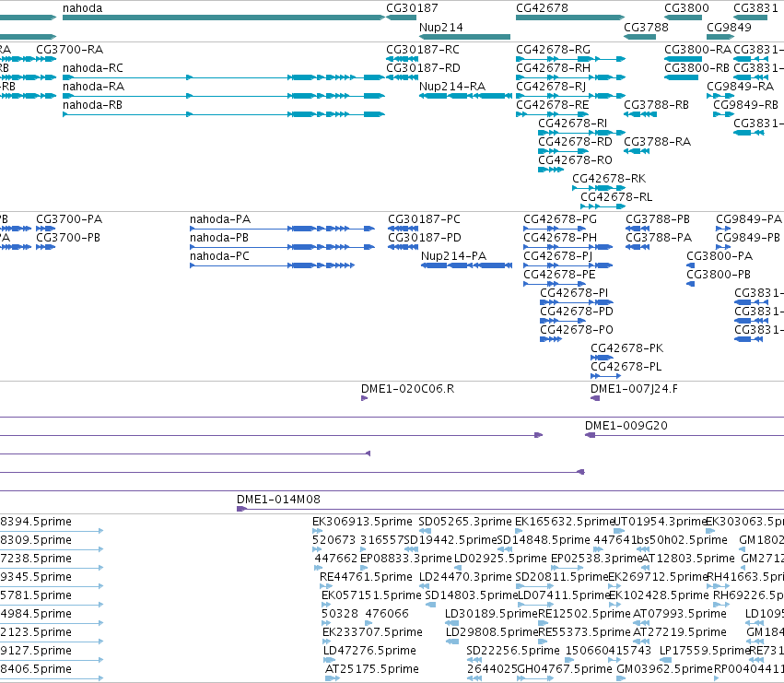The image size is (784, 683).
Task: Select the CG42678-PG protein label
Action: [x=560, y=219]
